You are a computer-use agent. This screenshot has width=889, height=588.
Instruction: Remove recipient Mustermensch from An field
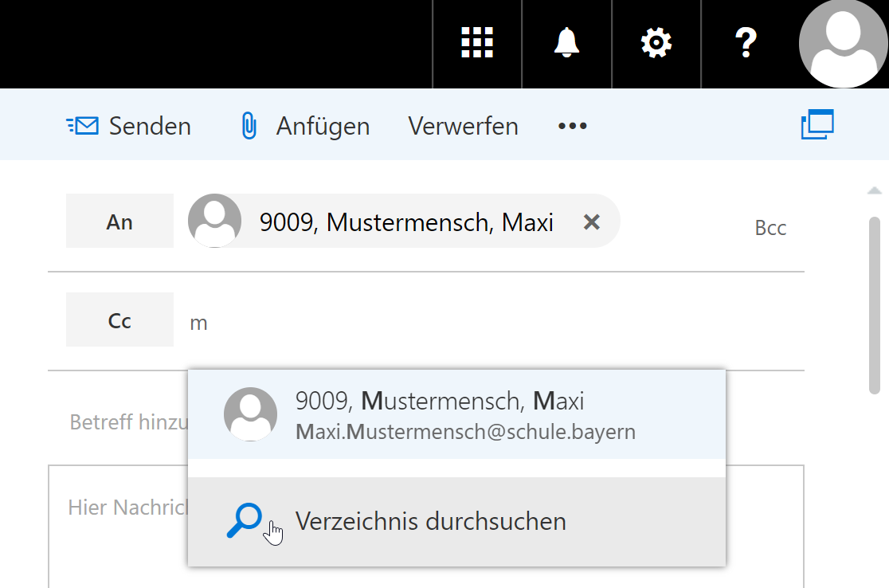591,222
